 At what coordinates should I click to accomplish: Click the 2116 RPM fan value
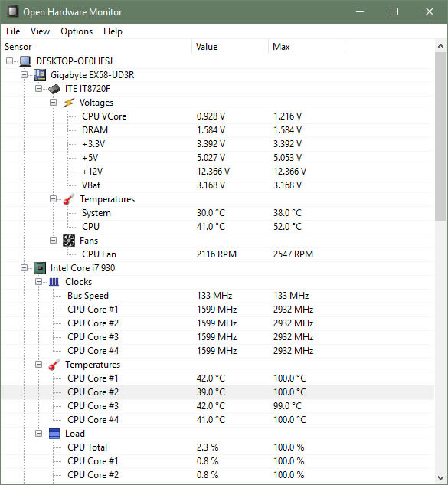[217, 254]
